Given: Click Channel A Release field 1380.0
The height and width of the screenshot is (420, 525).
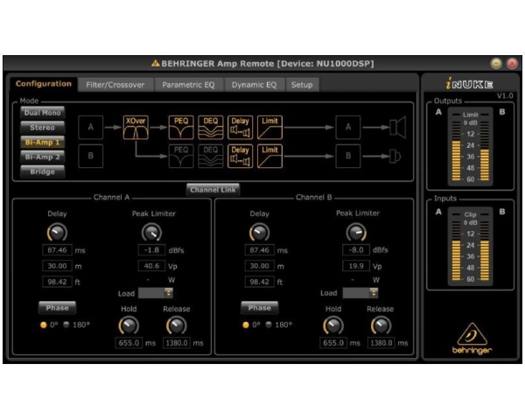Looking at the screenshot, I should point(177,343).
